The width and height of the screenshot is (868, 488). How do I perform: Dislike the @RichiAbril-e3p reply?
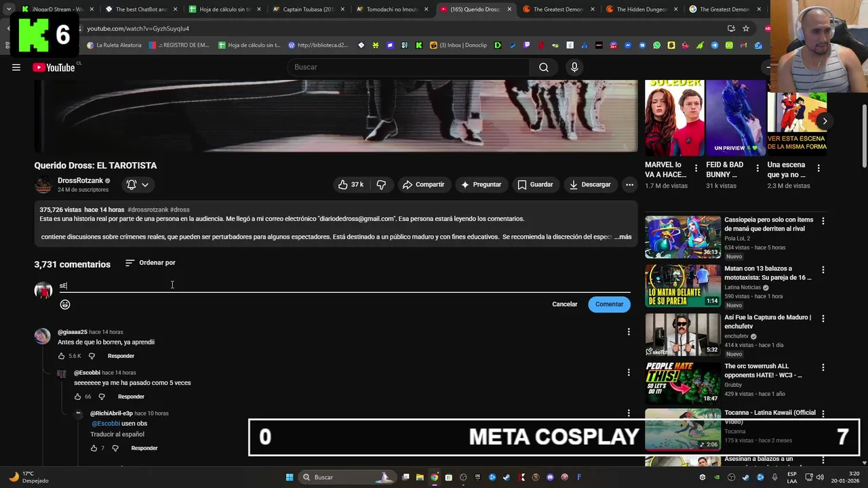tap(115, 448)
